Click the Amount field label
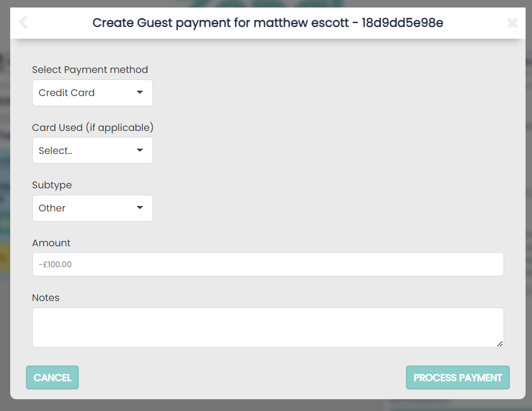 [x=51, y=243]
